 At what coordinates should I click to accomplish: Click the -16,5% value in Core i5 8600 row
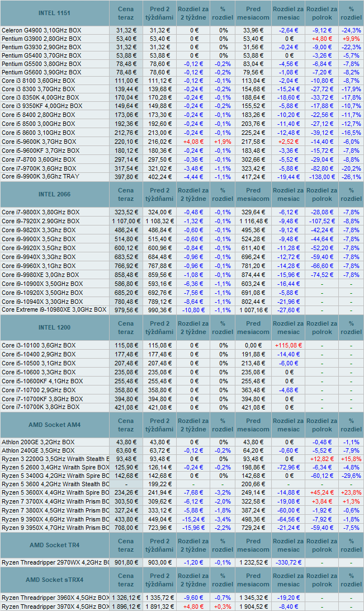click(351, 133)
